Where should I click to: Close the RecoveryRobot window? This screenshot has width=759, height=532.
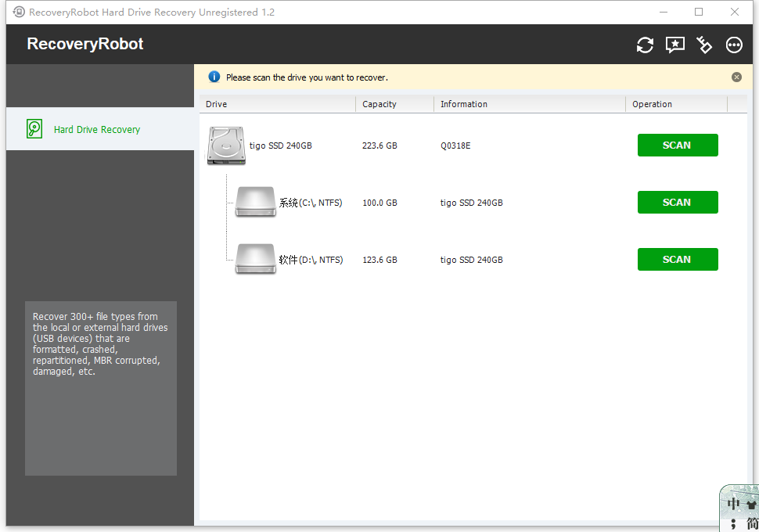734,12
